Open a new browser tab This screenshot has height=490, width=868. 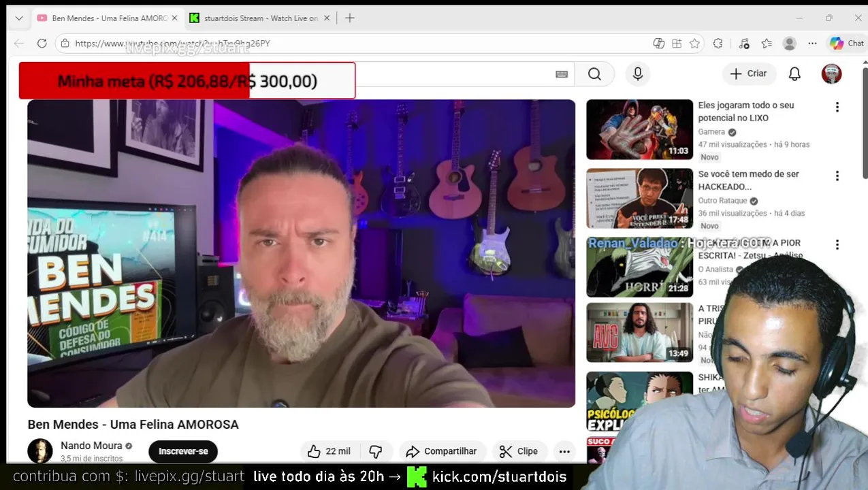(x=349, y=18)
